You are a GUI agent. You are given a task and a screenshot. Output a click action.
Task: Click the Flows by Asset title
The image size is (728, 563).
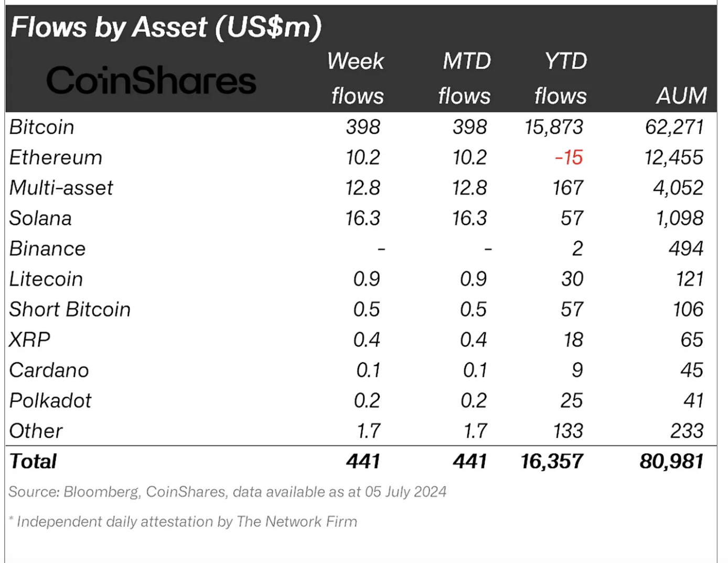[166, 27]
